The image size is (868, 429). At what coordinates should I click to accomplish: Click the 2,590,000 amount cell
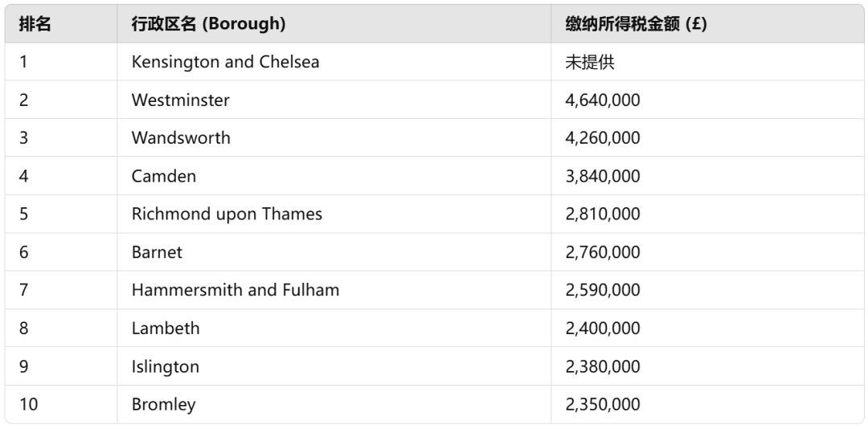[x=707, y=290]
